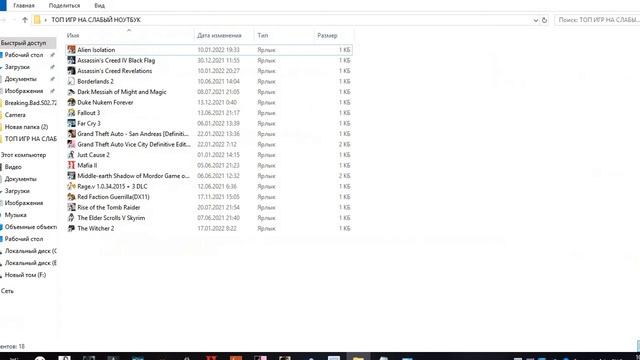Open ТОП ИГР НА СЛАБ folder in sidebar
Viewport: 640px width, 360px height.
tap(30, 139)
